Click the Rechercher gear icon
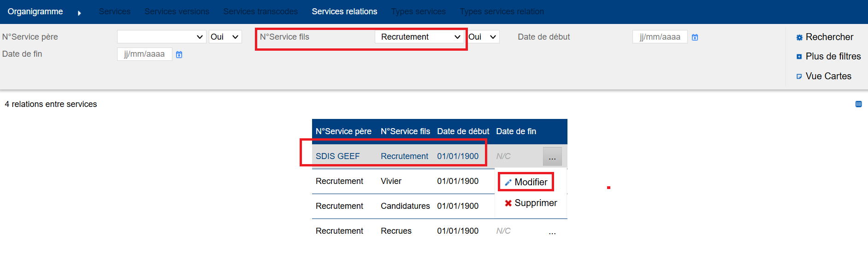Image resolution: width=868 pixels, height=260 pixels. [x=799, y=37]
